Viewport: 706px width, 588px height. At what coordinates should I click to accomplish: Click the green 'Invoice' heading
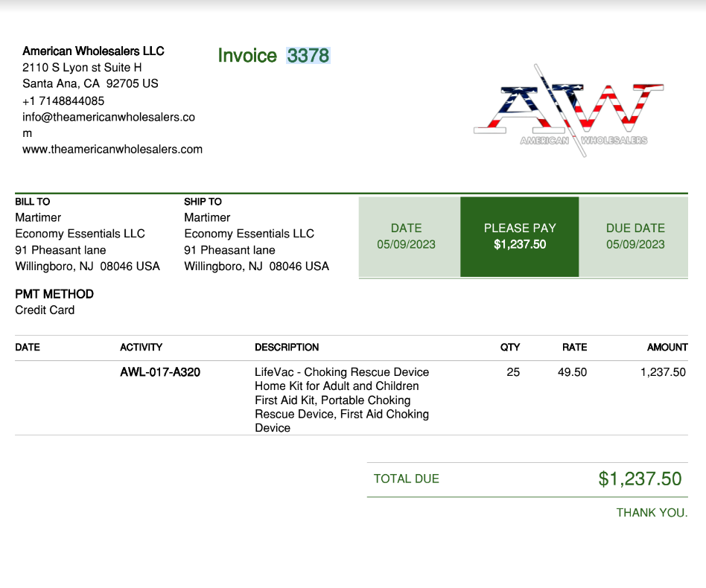(x=247, y=56)
